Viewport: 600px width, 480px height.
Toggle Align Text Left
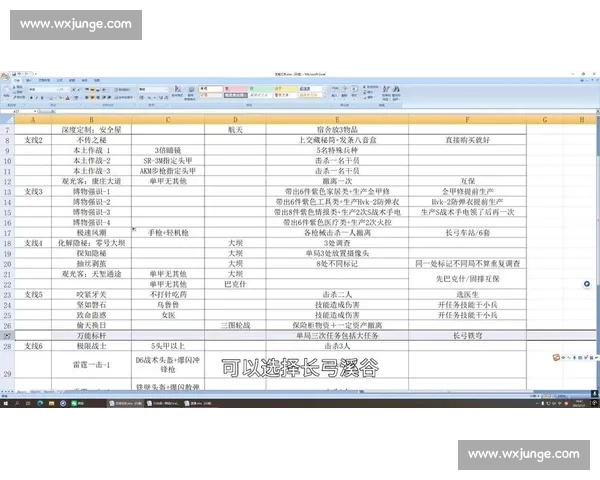[86, 98]
